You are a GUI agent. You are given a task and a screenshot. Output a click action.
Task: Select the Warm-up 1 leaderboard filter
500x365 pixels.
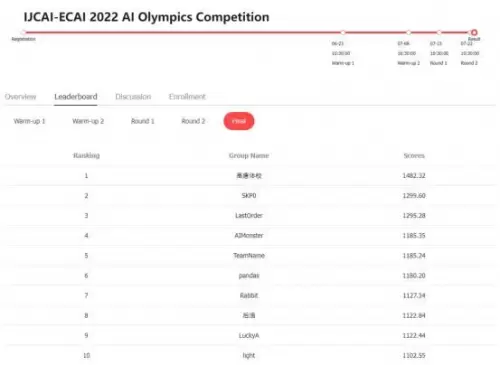[29, 121]
